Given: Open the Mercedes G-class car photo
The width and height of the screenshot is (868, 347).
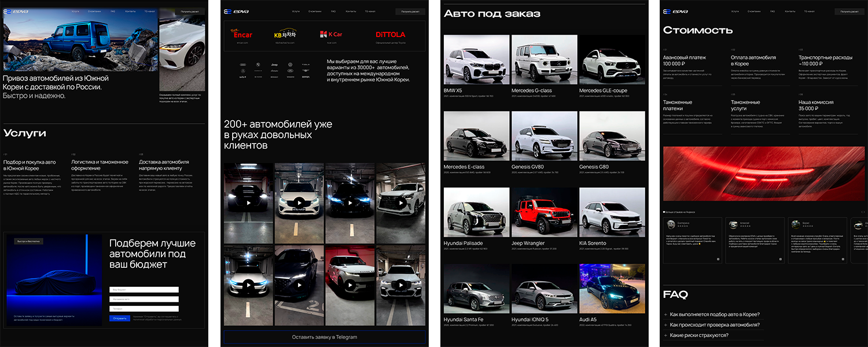Looking at the screenshot, I should coord(544,60).
